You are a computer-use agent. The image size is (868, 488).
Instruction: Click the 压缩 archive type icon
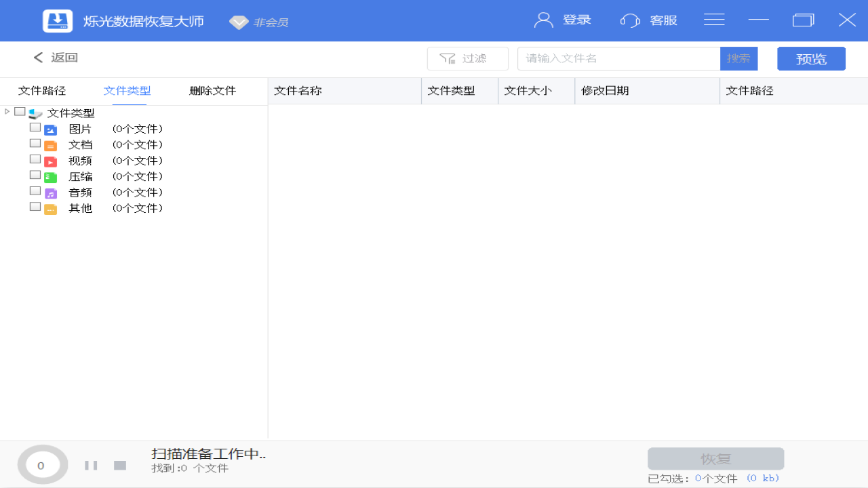click(x=50, y=176)
